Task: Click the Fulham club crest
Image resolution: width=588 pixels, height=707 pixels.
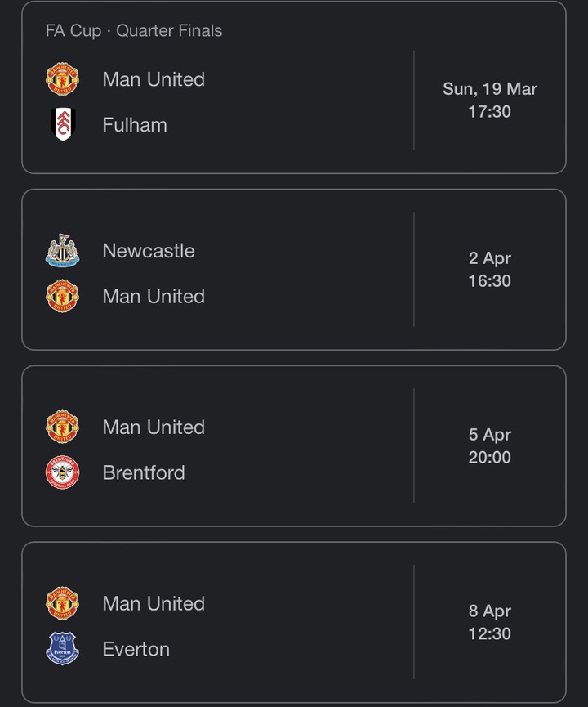Action: coord(63,124)
